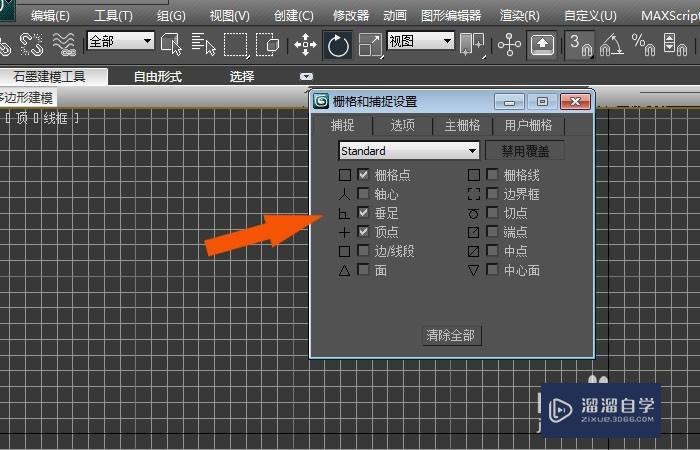Open the MAXScript menu
The width and height of the screenshot is (700, 450).
(x=670, y=16)
